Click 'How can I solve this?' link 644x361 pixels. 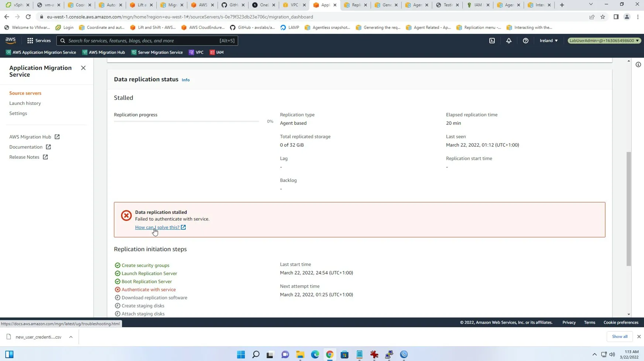pos(160,227)
